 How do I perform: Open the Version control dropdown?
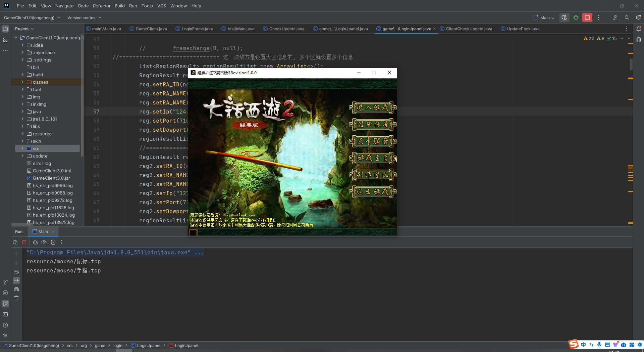(x=84, y=17)
